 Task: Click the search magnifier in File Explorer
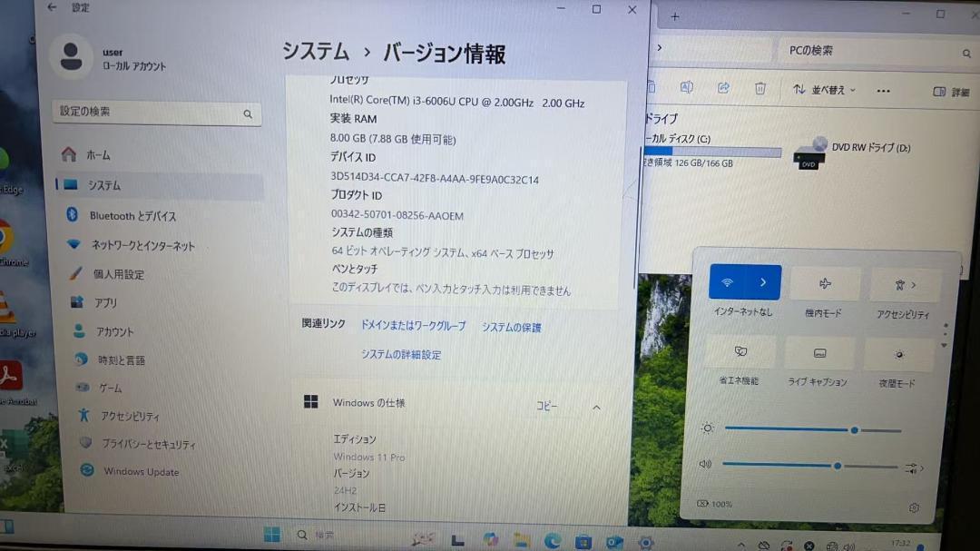(966, 54)
